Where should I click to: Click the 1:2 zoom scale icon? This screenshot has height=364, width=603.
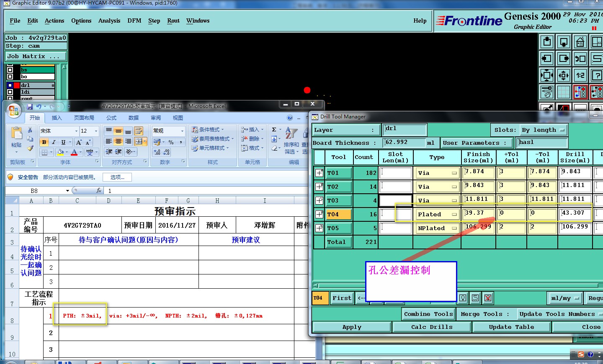coord(580,75)
